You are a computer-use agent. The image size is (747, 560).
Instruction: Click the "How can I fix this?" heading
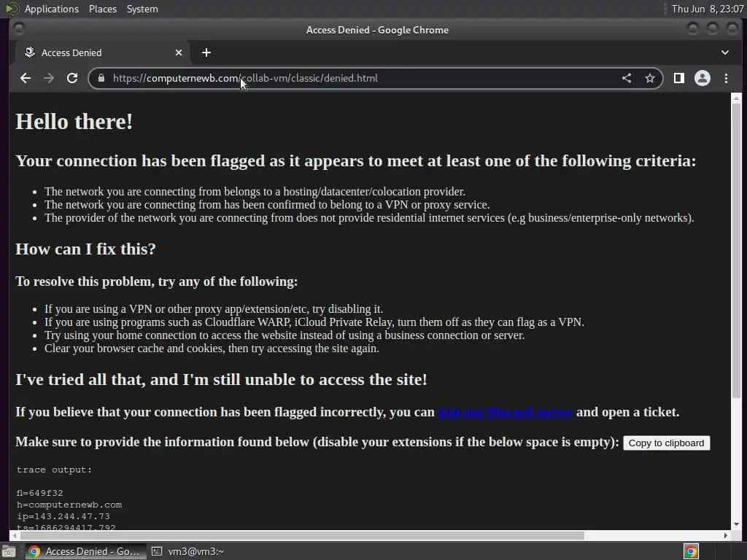click(x=86, y=249)
